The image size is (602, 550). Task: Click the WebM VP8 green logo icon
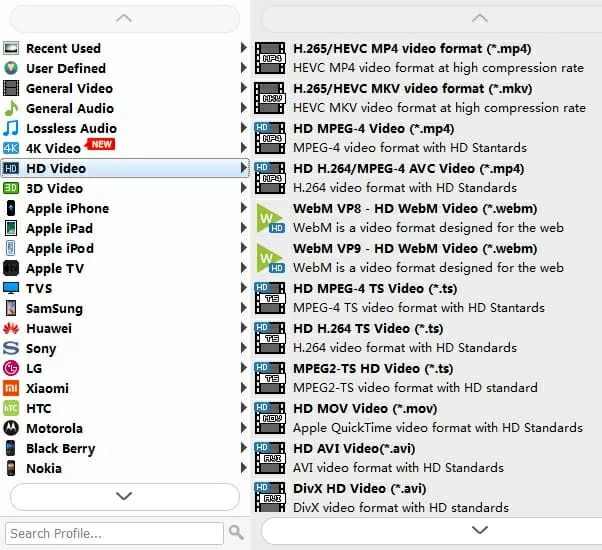pos(270,218)
